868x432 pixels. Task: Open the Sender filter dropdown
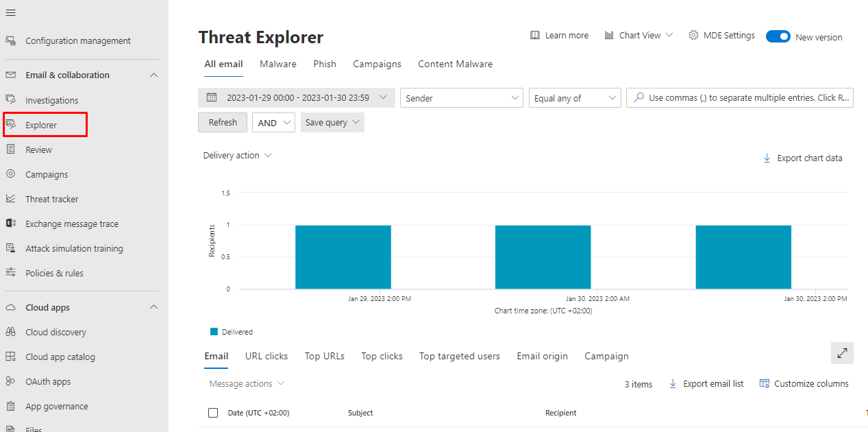[x=461, y=98]
